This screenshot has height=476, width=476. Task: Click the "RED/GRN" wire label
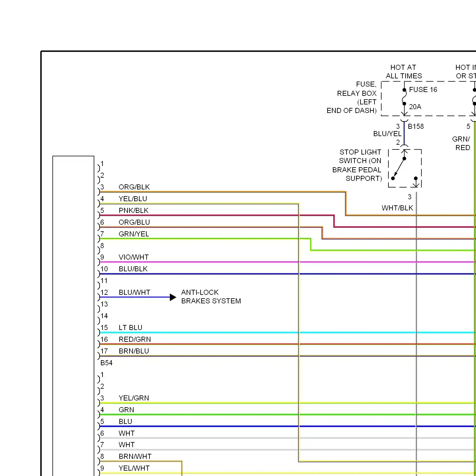[x=135, y=340]
